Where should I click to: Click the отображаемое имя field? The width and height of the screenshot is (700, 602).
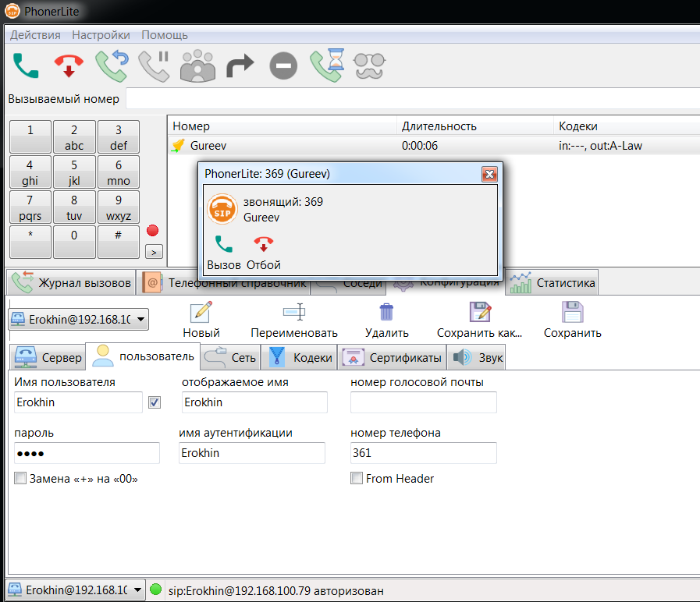254,402
